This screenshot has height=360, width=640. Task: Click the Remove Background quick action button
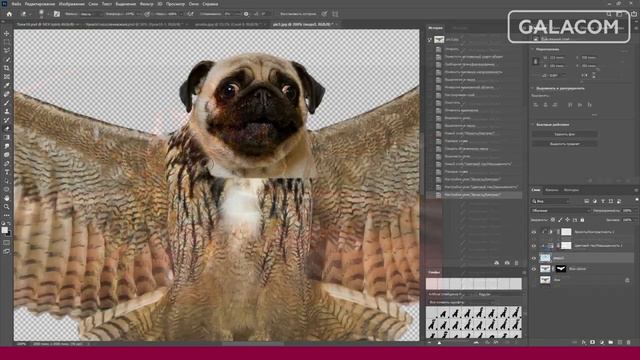coord(564,134)
